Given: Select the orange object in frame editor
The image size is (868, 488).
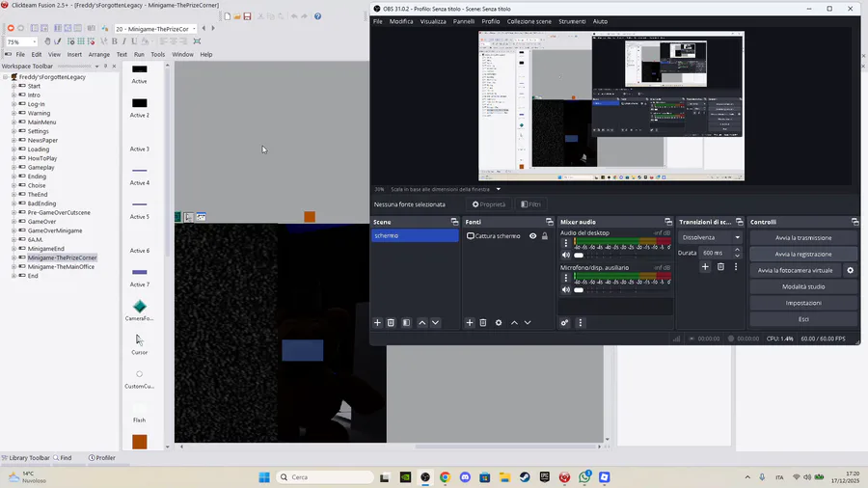Looking at the screenshot, I should pos(310,217).
